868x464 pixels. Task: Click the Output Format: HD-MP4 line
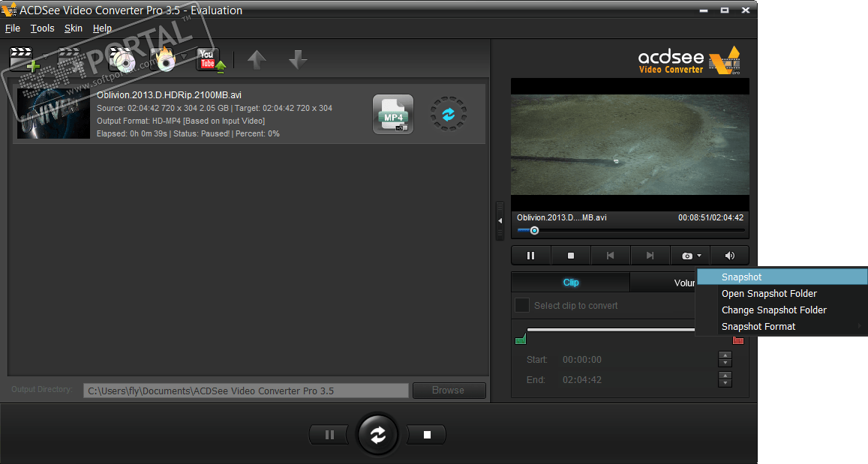click(181, 121)
